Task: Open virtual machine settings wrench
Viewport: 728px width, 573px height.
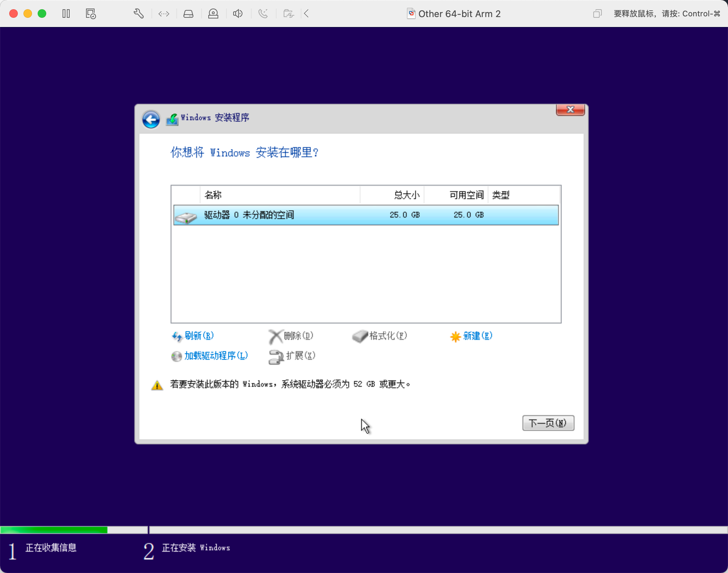Action: pos(139,14)
